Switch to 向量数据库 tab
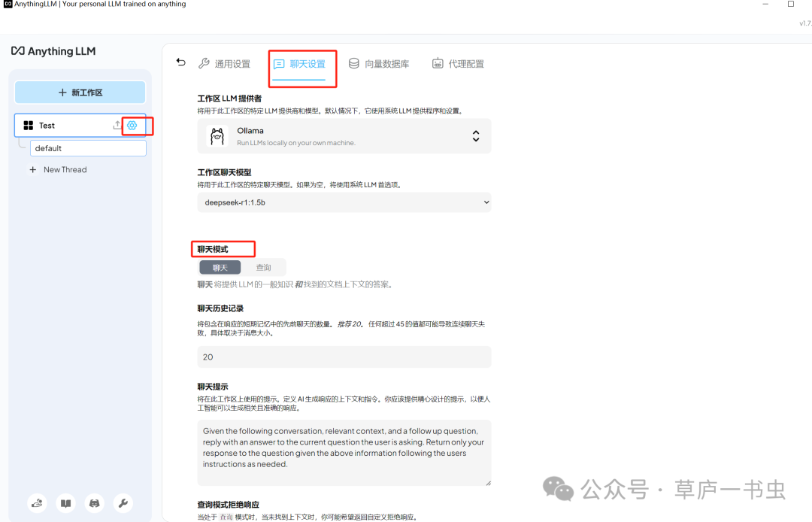812x522 pixels. click(x=378, y=64)
